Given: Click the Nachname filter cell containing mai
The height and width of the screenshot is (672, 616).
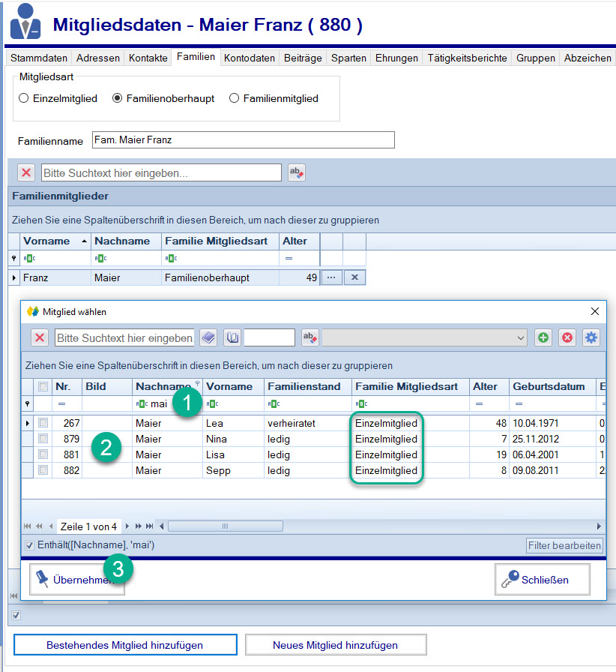Looking at the screenshot, I should tap(167, 403).
